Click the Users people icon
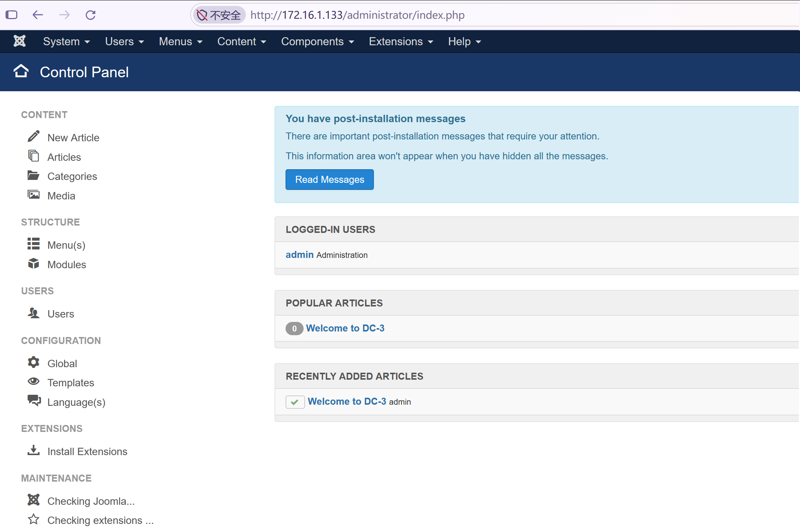Image resolution: width=800 pixels, height=532 pixels. tap(33, 313)
